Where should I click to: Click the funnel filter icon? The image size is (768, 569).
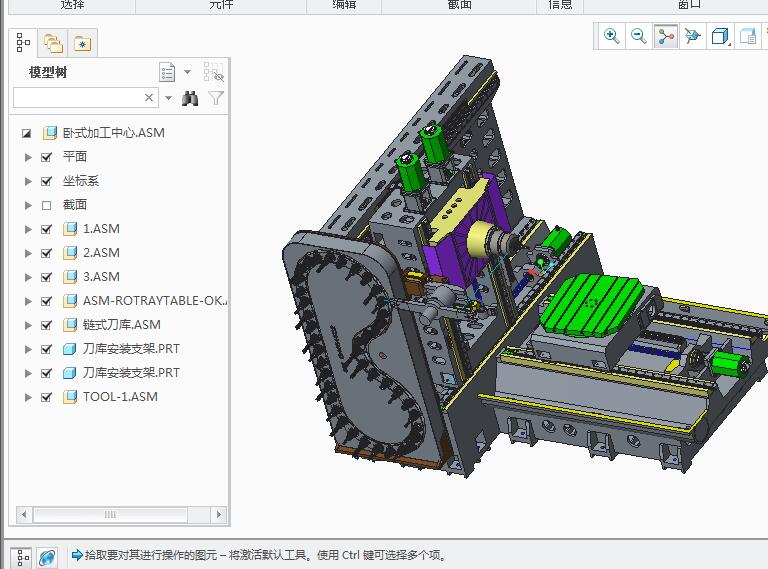click(216, 98)
